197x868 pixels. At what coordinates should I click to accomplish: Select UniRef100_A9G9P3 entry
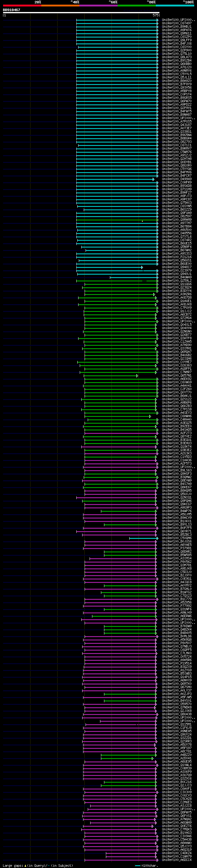pyautogui.click(x=177, y=507)
